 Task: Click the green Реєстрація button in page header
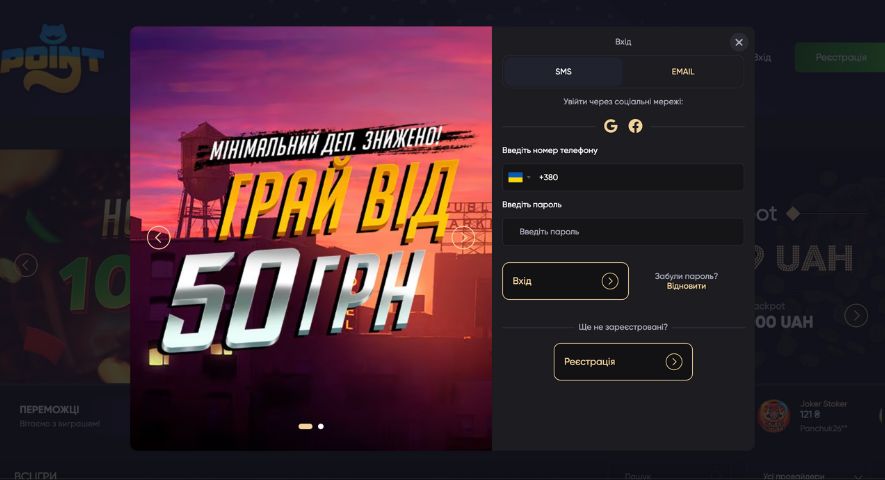(x=840, y=57)
